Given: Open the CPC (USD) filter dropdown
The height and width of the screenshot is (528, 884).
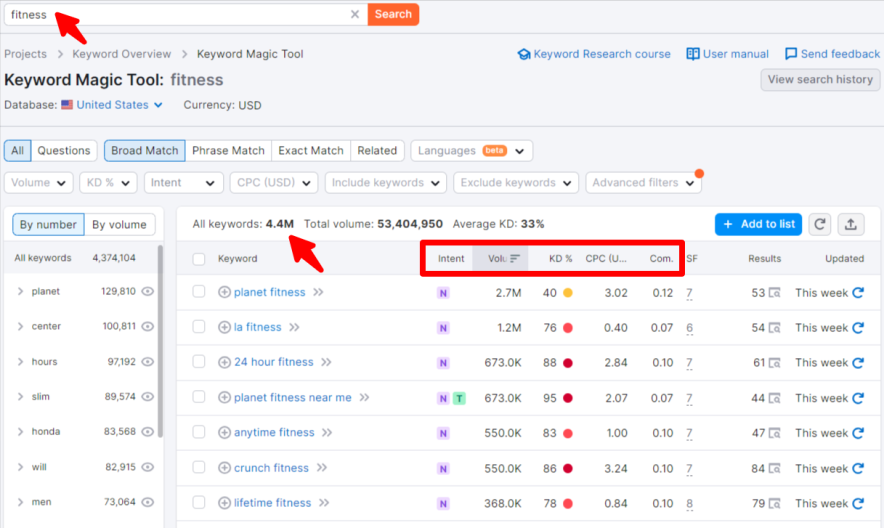Looking at the screenshot, I should tap(273, 183).
